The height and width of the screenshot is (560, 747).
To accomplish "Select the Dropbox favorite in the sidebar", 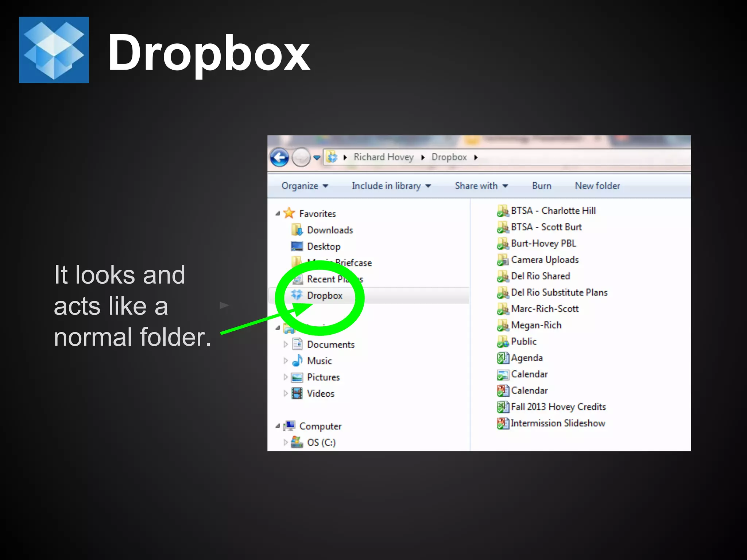I will (325, 295).
